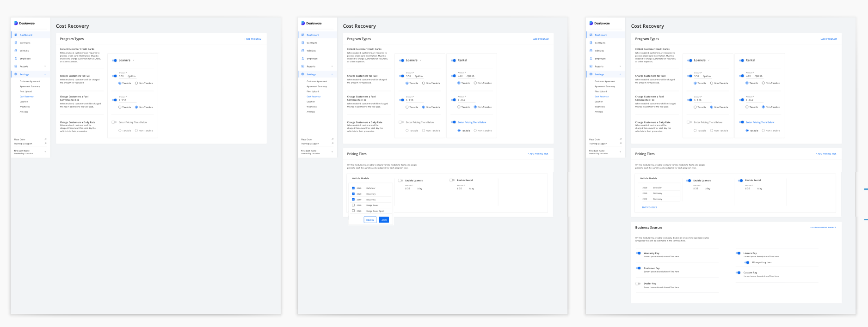This screenshot has height=327, width=868.
Task: Click the Settings gear icon in the middle mockup
Action: [303, 74]
